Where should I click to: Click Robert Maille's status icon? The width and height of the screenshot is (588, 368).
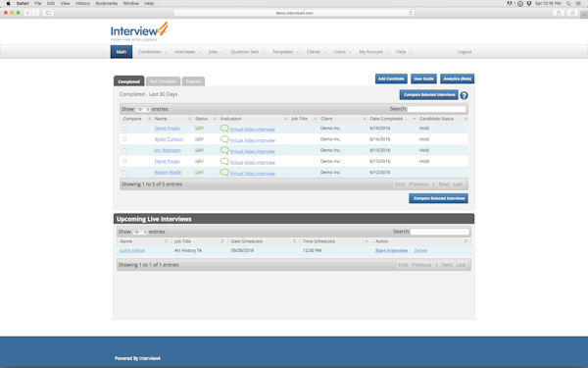coord(199,173)
